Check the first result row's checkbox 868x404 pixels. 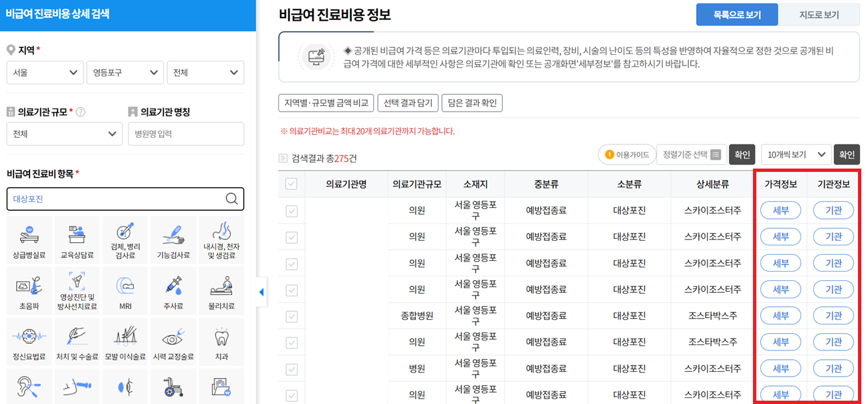click(x=292, y=210)
